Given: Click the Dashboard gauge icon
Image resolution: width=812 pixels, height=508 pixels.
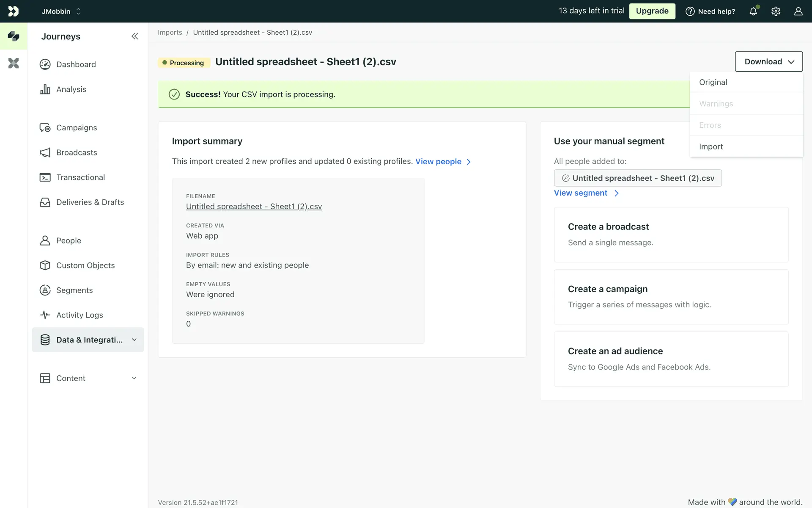Looking at the screenshot, I should [x=45, y=64].
